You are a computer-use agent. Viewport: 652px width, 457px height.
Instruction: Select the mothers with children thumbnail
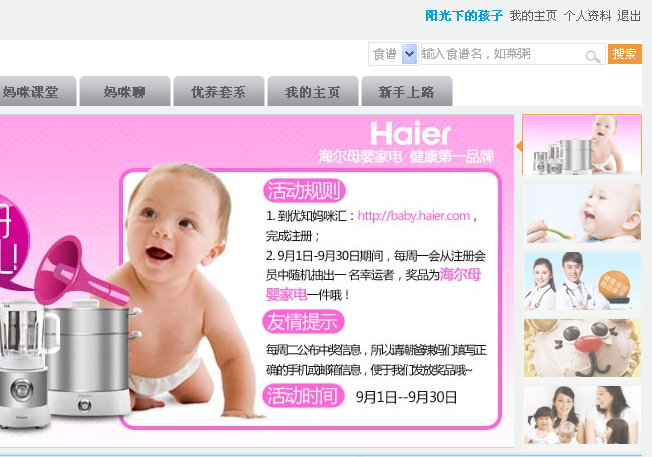tap(583, 415)
